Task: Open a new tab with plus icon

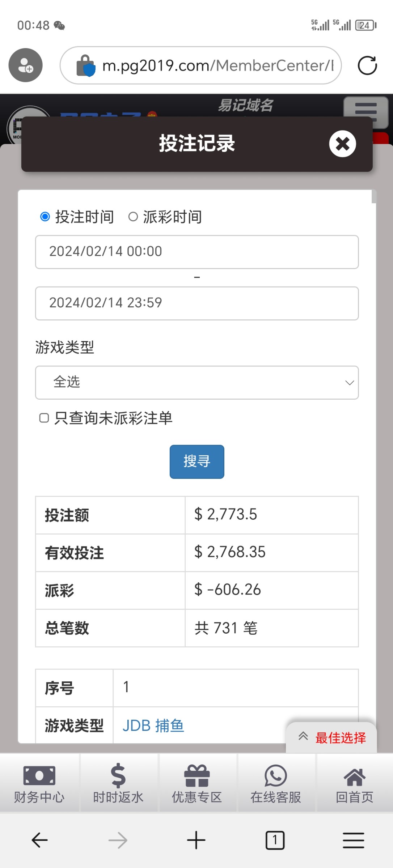Action: 196,840
